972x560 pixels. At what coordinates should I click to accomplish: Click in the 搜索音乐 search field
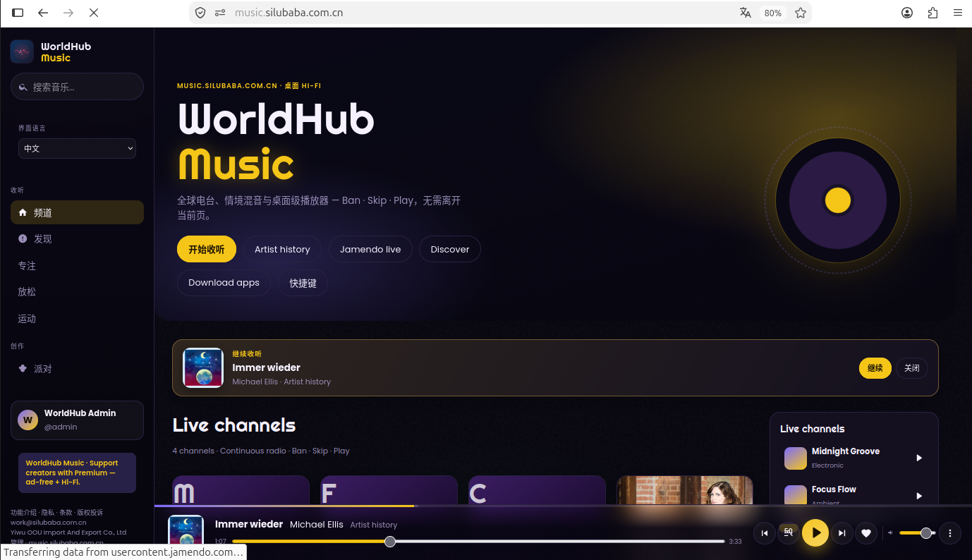tap(77, 87)
